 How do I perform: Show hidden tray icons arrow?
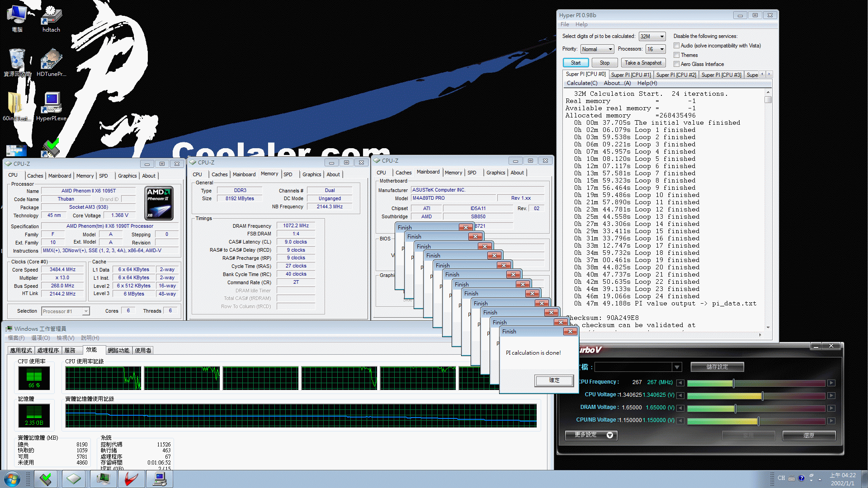point(820,479)
